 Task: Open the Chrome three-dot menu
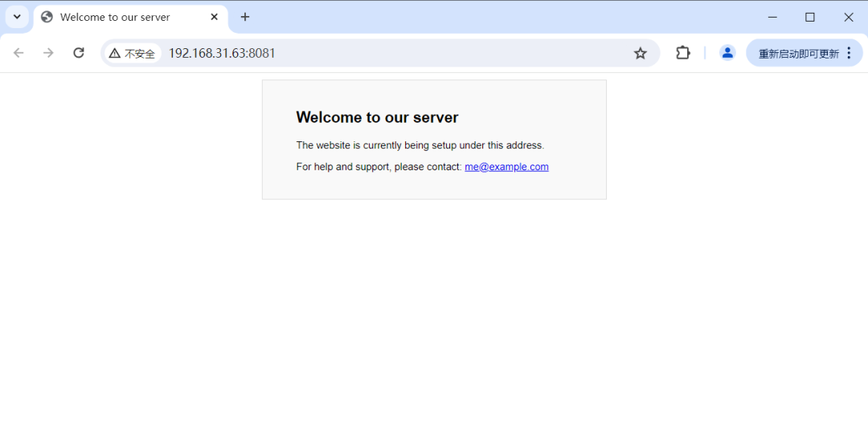coord(850,53)
